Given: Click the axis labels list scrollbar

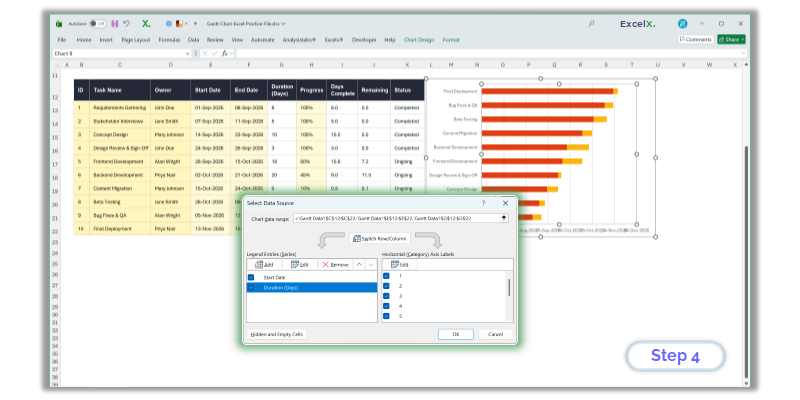Looking at the screenshot, I should pyautogui.click(x=509, y=287).
